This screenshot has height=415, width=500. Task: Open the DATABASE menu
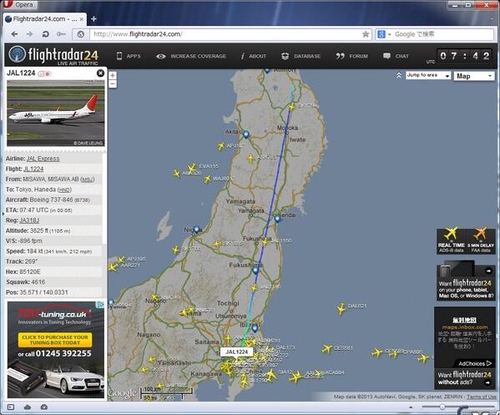pyautogui.click(x=301, y=56)
